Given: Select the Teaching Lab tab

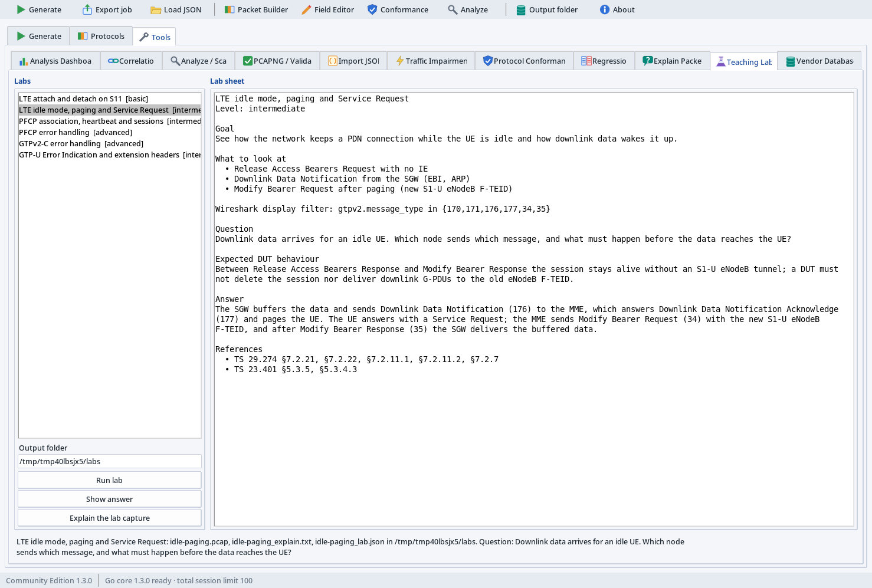Looking at the screenshot, I should click(744, 61).
